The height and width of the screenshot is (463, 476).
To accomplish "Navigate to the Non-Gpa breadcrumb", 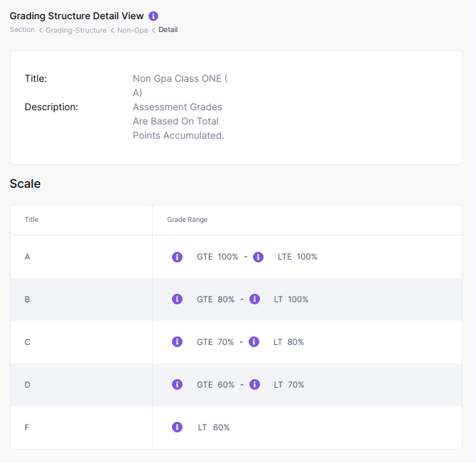I will (x=132, y=30).
